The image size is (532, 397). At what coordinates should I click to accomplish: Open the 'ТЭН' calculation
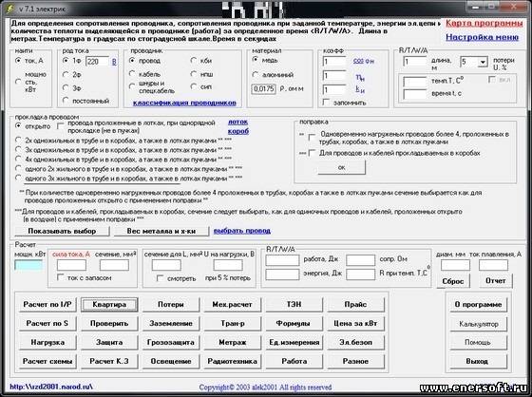point(294,304)
